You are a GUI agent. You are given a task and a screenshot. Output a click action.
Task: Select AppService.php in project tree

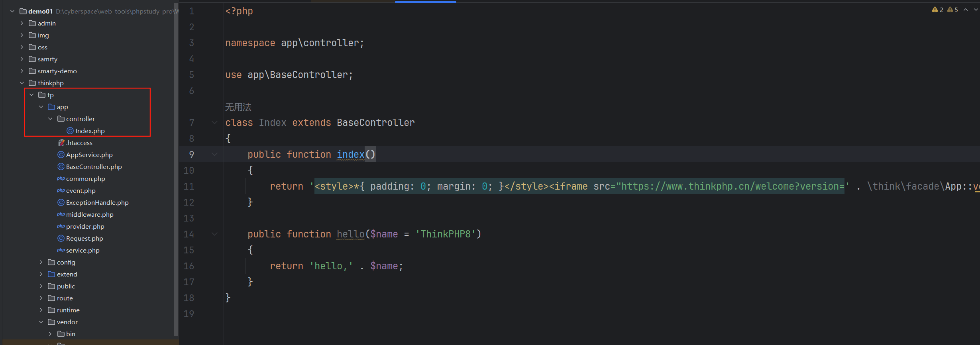tap(89, 155)
